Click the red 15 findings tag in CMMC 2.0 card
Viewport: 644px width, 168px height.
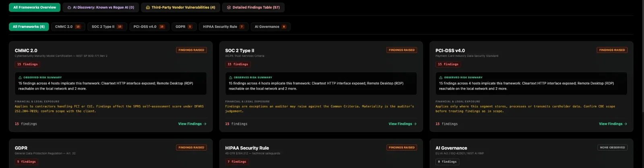pyautogui.click(x=27, y=64)
